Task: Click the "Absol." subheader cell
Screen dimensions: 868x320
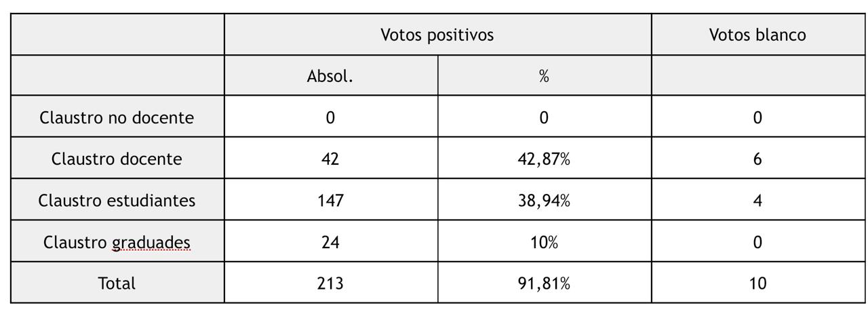Action: pyautogui.click(x=330, y=76)
